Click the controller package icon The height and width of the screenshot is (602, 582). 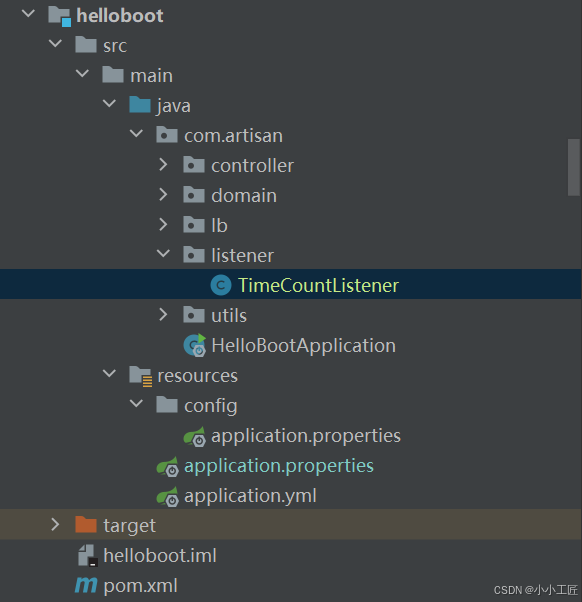[194, 165]
